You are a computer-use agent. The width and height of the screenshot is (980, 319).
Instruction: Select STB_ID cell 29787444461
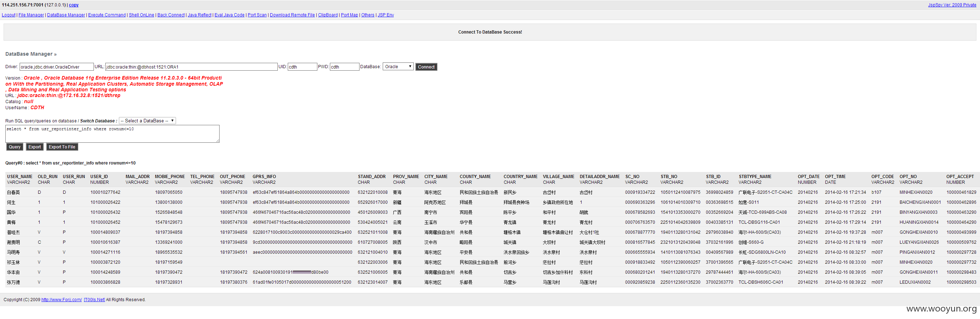click(x=719, y=272)
